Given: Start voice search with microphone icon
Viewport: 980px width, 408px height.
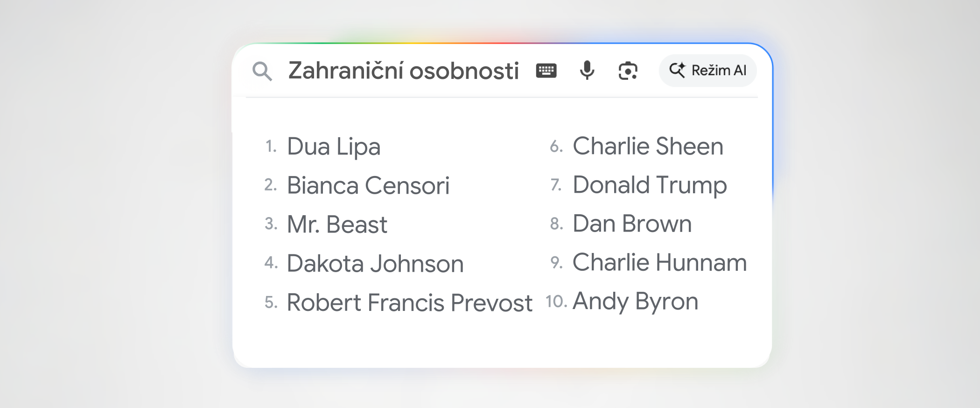Looking at the screenshot, I should (587, 71).
